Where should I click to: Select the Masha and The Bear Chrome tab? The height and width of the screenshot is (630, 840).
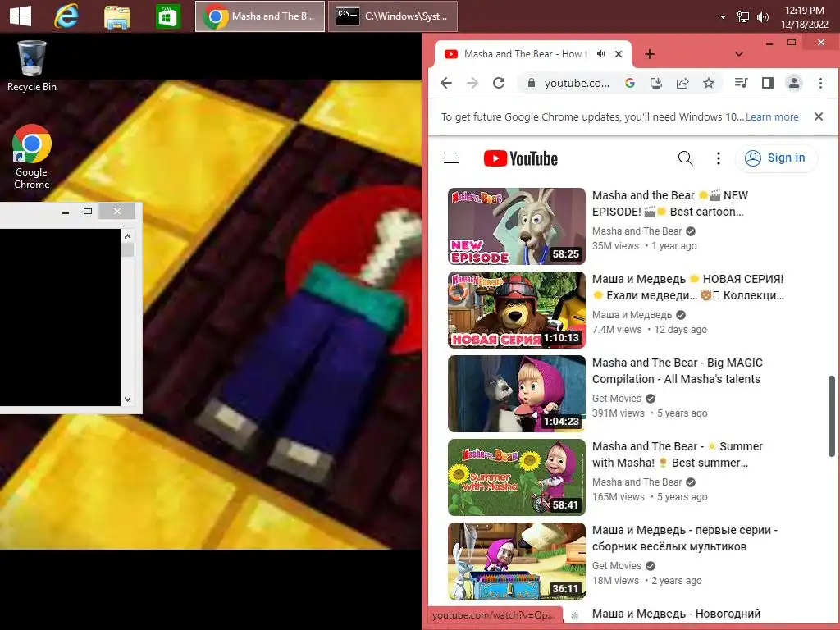coord(525,54)
